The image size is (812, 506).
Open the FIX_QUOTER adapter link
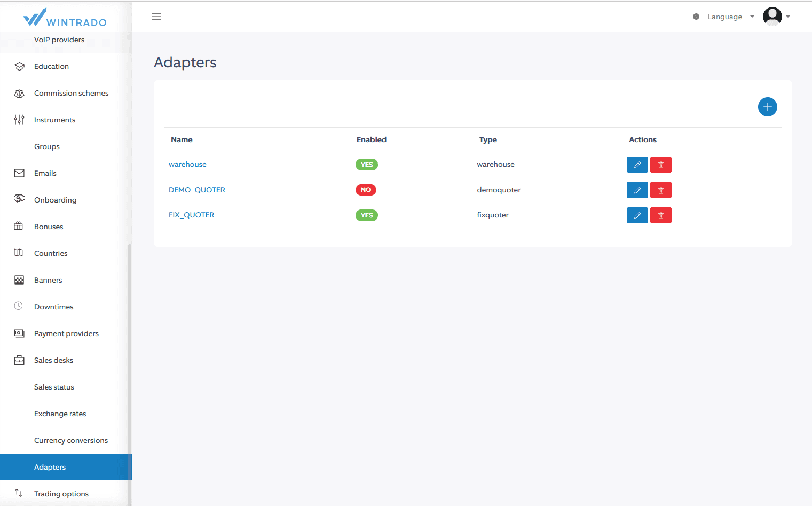pos(191,215)
